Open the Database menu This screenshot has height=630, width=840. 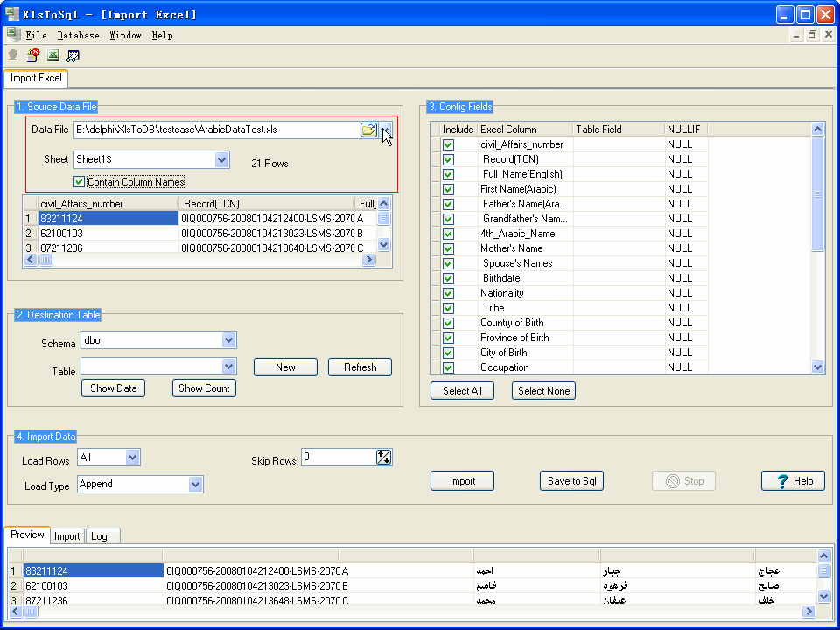point(78,36)
